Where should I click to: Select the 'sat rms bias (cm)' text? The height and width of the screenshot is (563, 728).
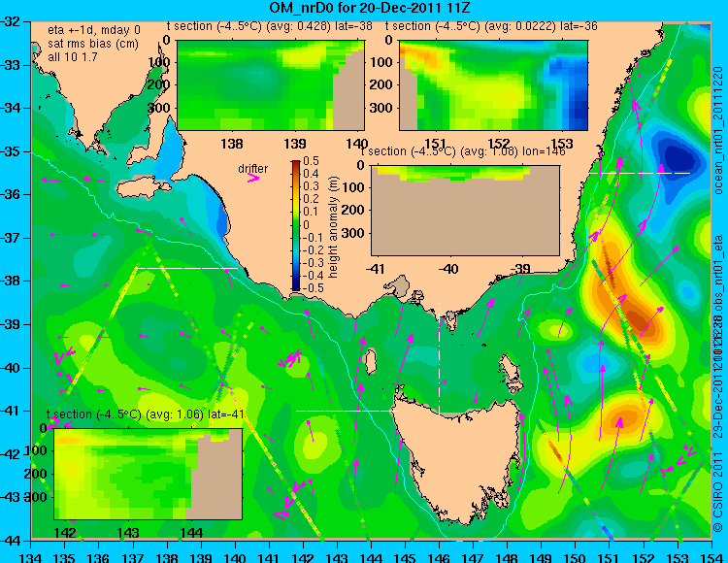click(93, 44)
